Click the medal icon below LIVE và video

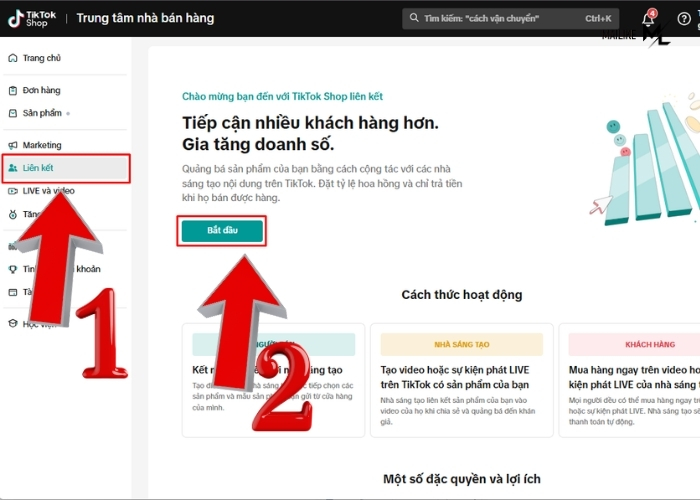[x=13, y=214]
